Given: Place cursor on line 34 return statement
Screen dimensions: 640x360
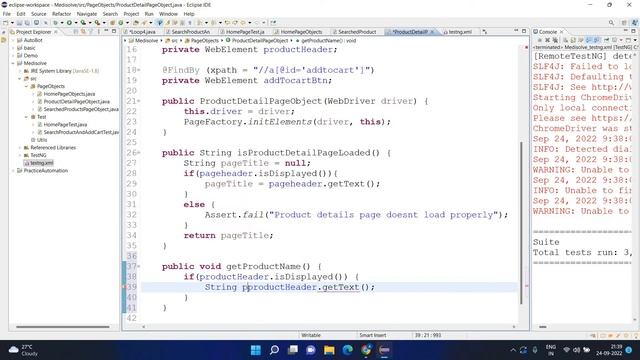Looking at the screenshot, I should [228, 236].
